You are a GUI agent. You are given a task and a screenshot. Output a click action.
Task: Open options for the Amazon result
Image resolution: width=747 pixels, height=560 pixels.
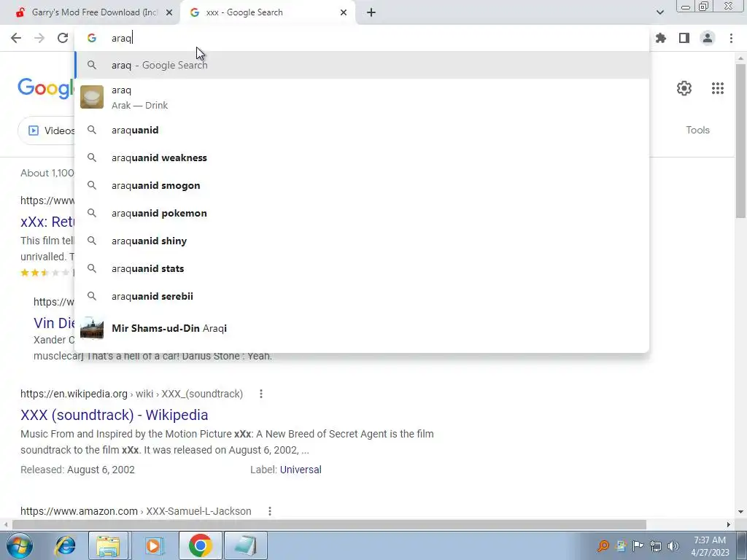click(270, 511)
